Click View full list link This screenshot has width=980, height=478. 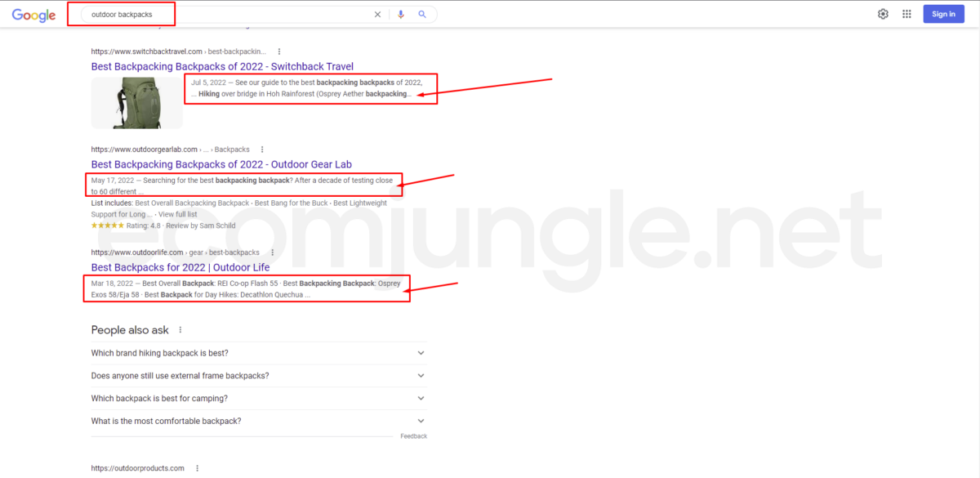point(177,213)
